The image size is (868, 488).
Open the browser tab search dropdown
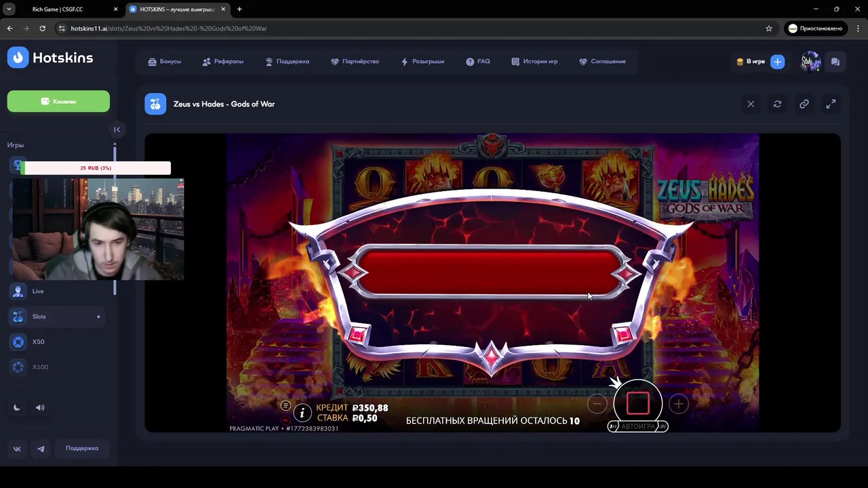(9, 9)
